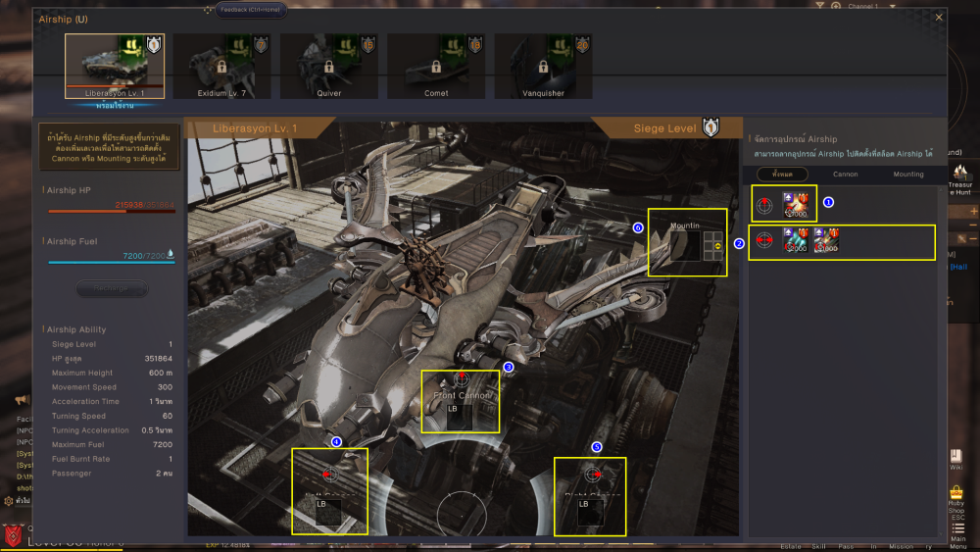Click the chat megaphone icon
The image size is (980, 552).
point(23,399)
